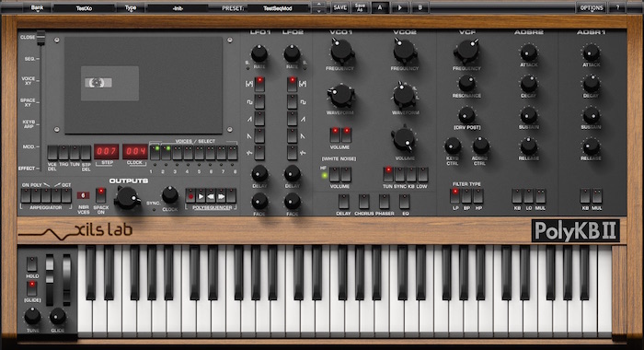Select the SEQ. panel position
The image size is (644, 350).
tap(30, 59)
